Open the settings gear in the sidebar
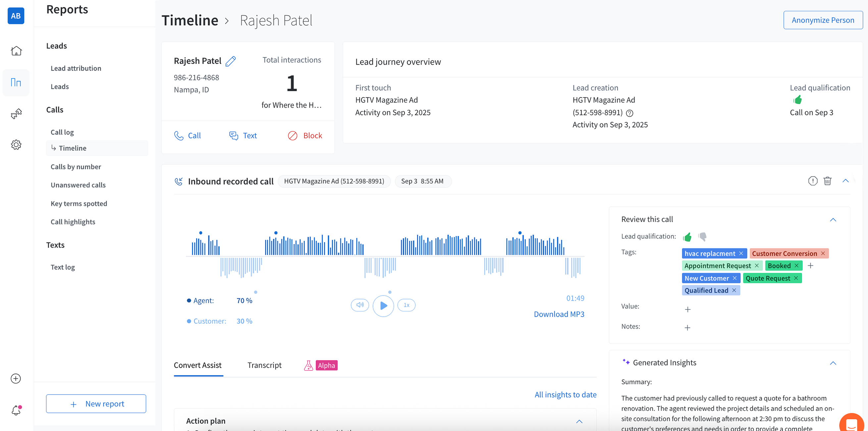 [16, 144]
